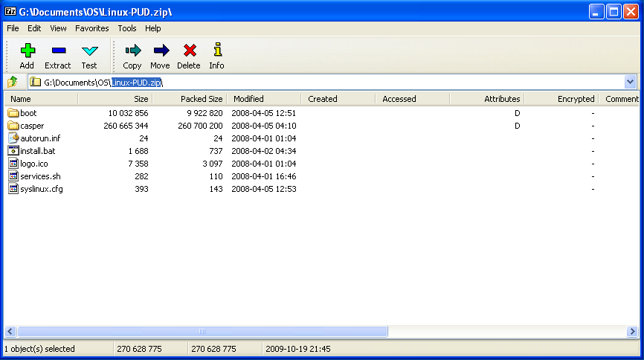Click status bar date '2009-10-19 21:45'
Viewport: 644px width, 360px height.
pyautogui.click(x=297, y=349)
